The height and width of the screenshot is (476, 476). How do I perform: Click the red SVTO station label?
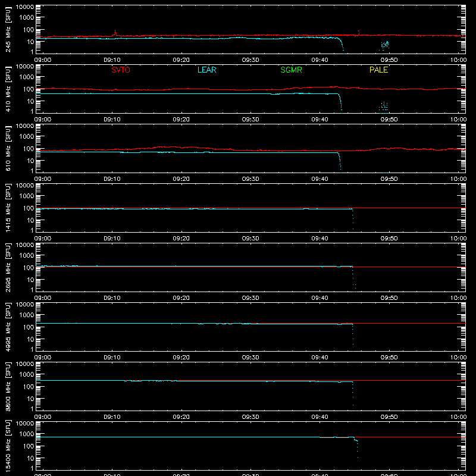pyautogui.click(x=121, y=70)
